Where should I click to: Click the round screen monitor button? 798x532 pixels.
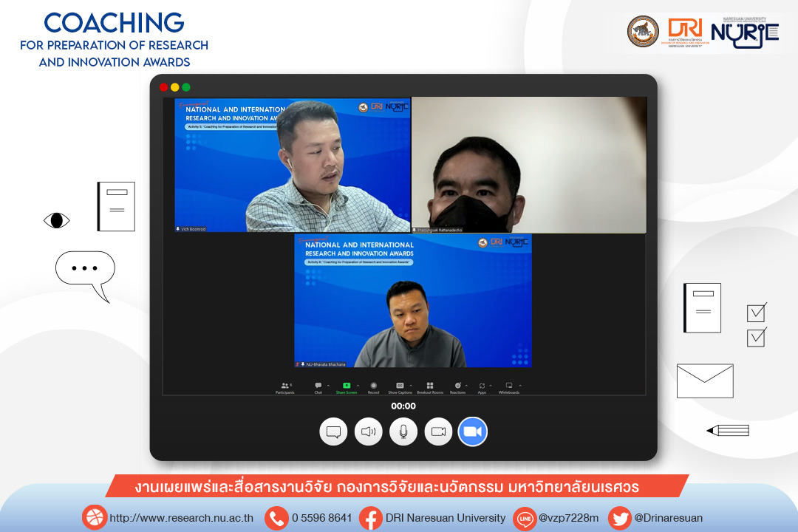[x=333, y=432]
